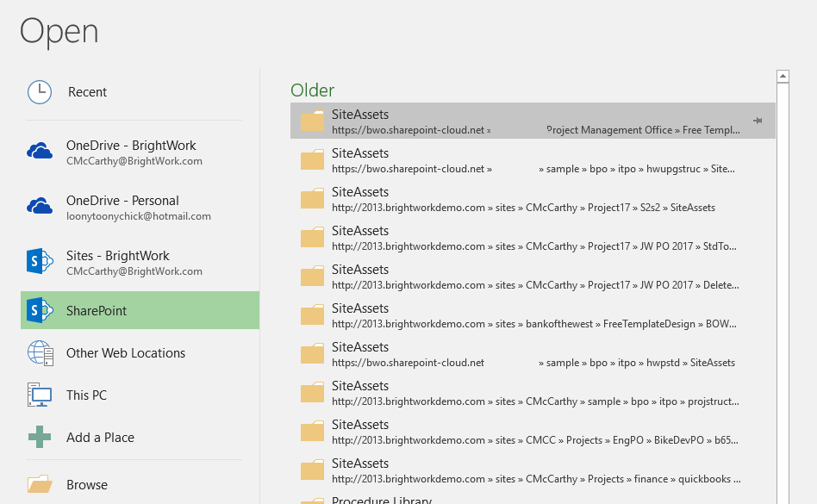Open Add a Place option
817x504 pixels.
(x=140, y=438)
